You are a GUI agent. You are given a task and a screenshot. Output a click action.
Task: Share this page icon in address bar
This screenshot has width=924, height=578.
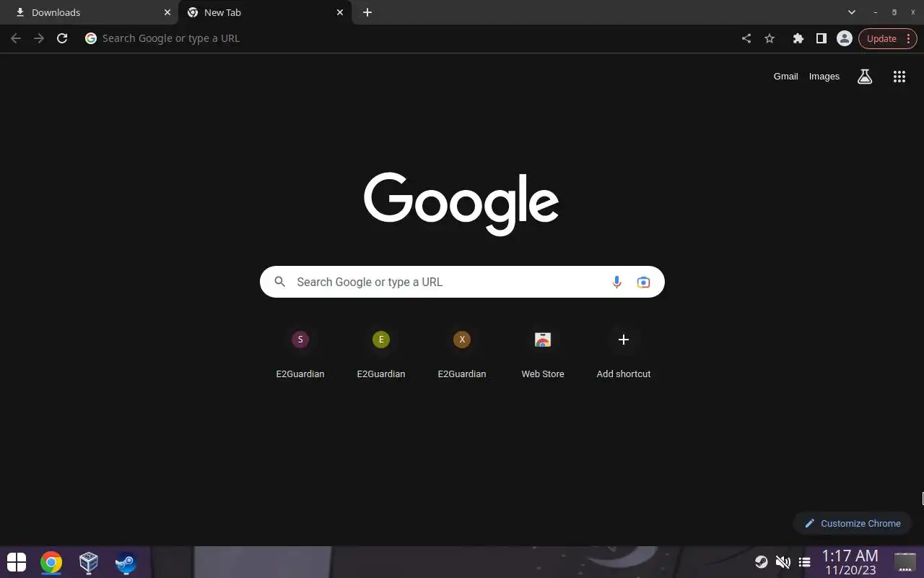[x=746, y=38]
